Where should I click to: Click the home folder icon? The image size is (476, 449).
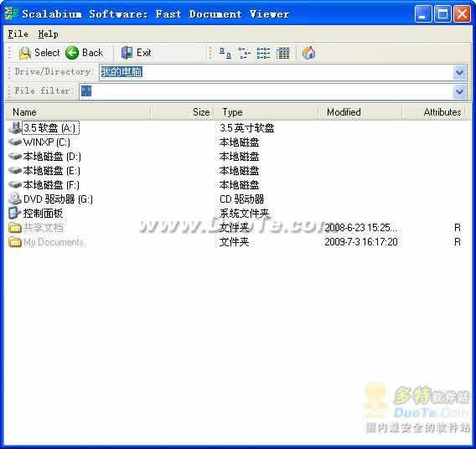(308, 53)
